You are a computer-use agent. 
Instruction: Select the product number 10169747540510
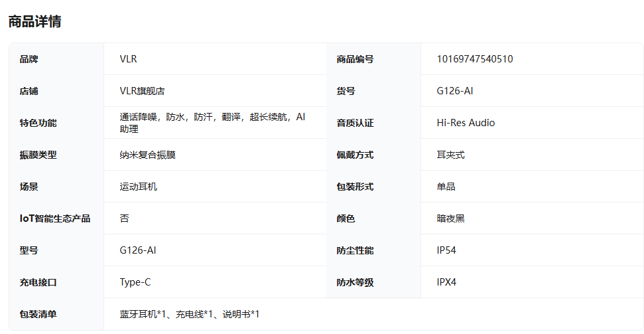pyautogui.click(x=474, y=59)
